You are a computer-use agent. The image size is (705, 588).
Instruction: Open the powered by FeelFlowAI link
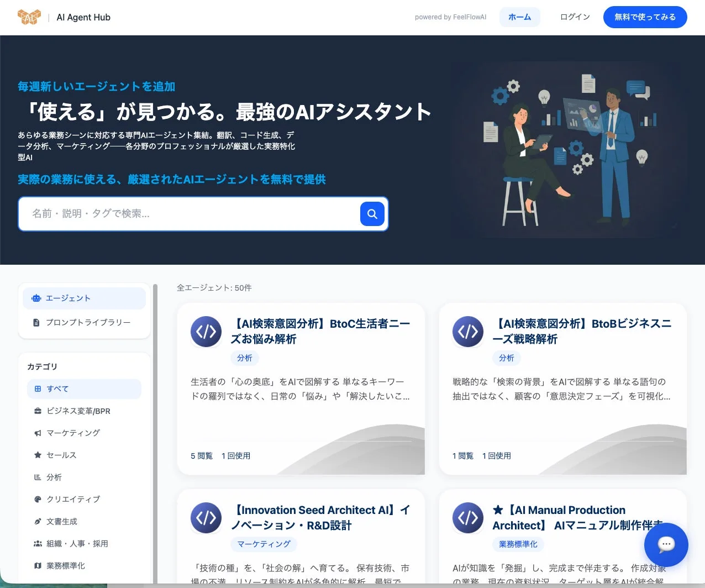coord(450,17)
